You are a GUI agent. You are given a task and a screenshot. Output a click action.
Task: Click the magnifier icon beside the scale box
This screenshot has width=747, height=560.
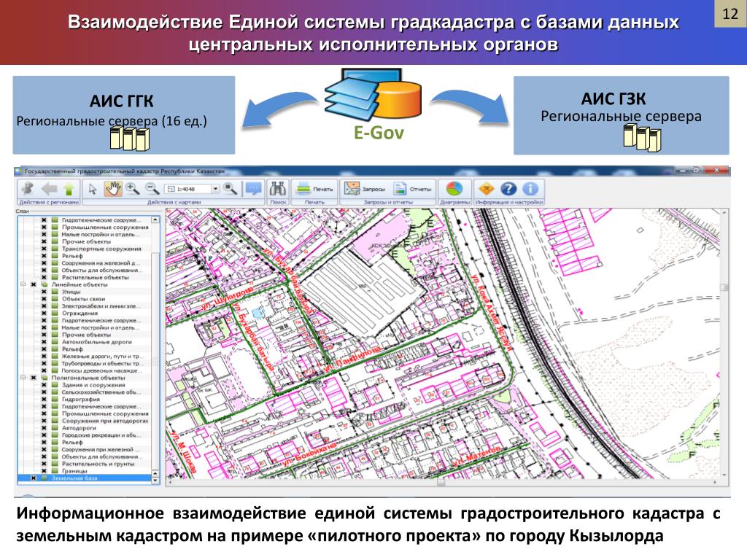pos(231,189)
